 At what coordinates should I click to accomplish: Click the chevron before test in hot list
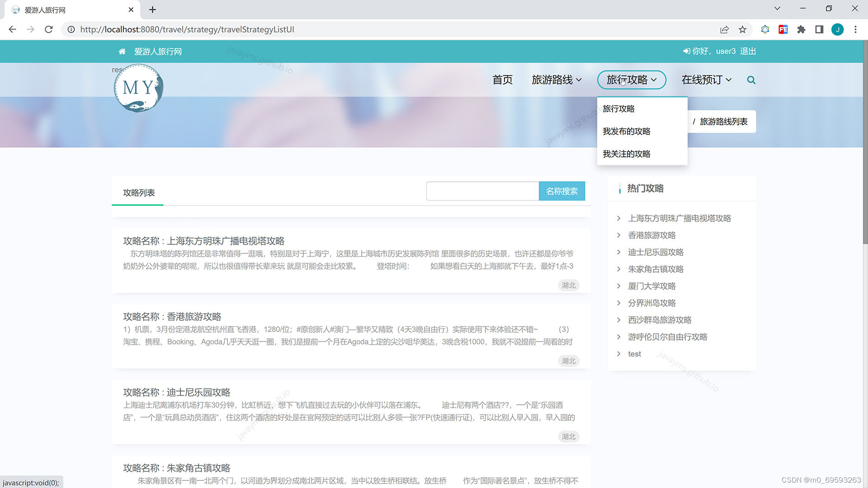point(618,354)
